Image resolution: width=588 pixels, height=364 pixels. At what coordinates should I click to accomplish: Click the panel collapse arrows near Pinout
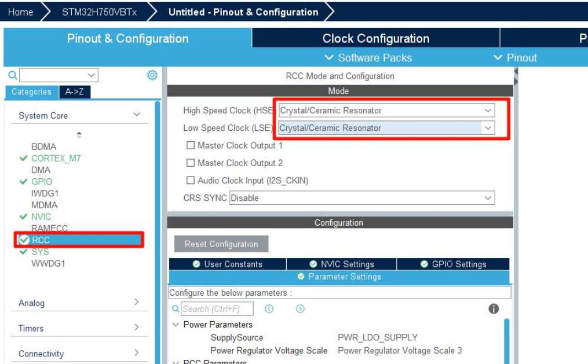point(516,76)
